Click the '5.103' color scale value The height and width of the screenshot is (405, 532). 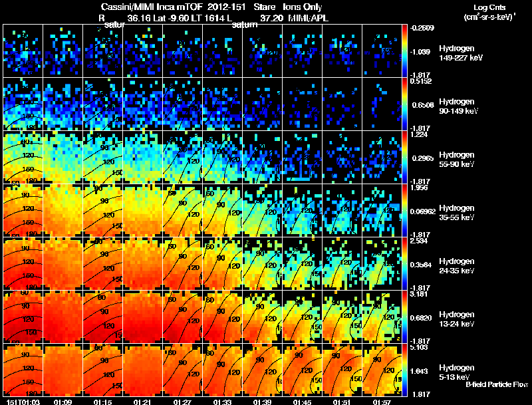[419, 347]
